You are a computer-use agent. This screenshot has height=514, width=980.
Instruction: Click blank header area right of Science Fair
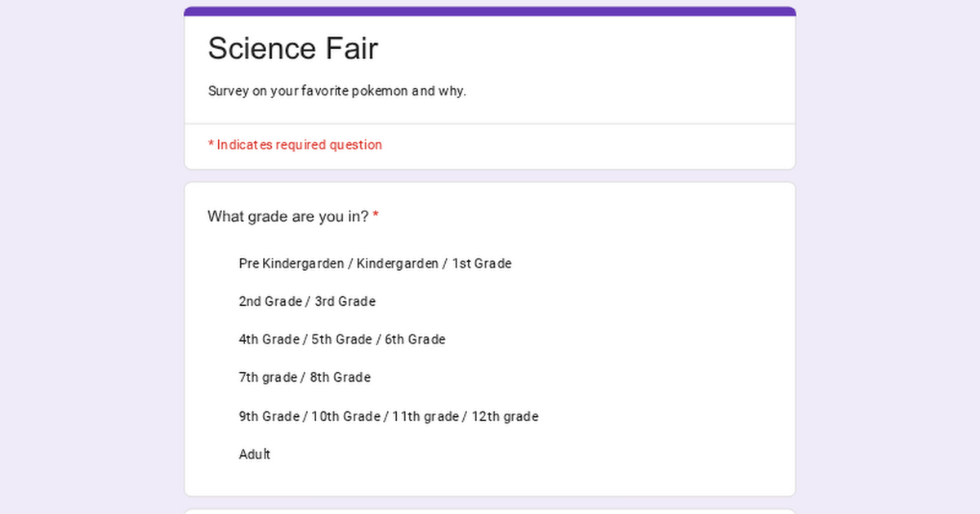tap(588, 49)
